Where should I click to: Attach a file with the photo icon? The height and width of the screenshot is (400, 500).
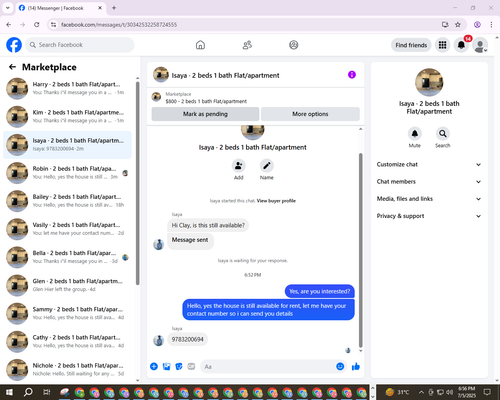(x=166, y=367)
